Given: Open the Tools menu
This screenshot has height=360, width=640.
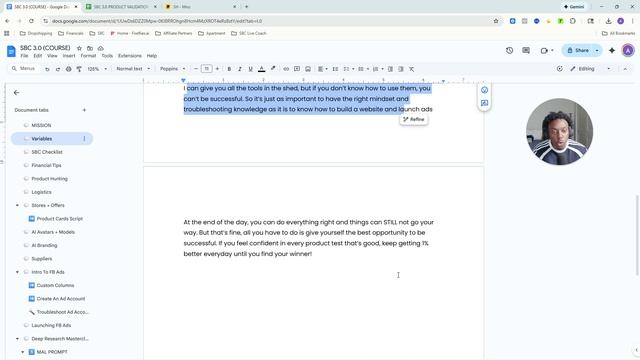Looking at the screenshot, I should [x=107, y=56].
